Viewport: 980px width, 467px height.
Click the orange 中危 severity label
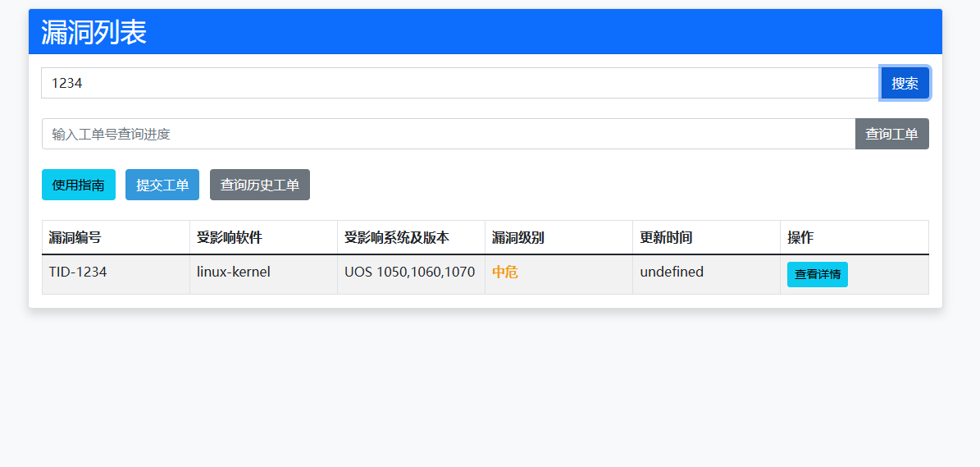[x=505, y=272]
